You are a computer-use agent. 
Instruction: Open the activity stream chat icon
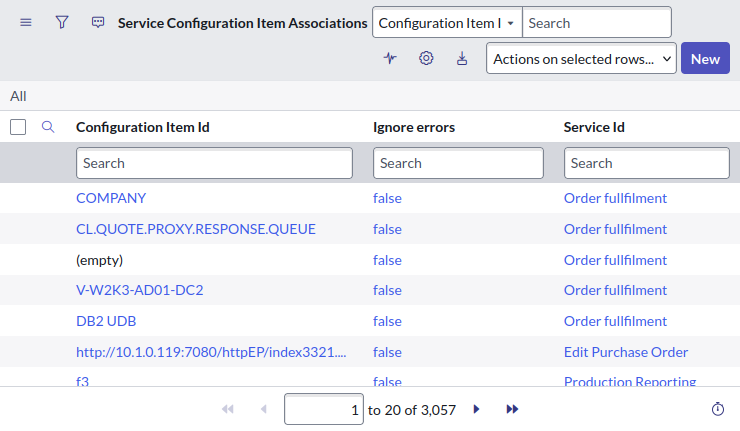pyautogui.click(x=97, y=22)
